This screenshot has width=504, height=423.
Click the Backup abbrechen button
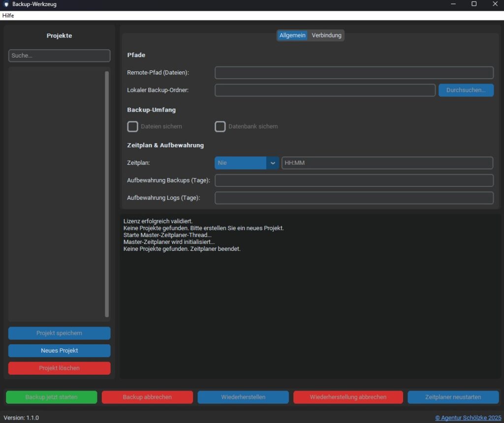tap(147, 397)
